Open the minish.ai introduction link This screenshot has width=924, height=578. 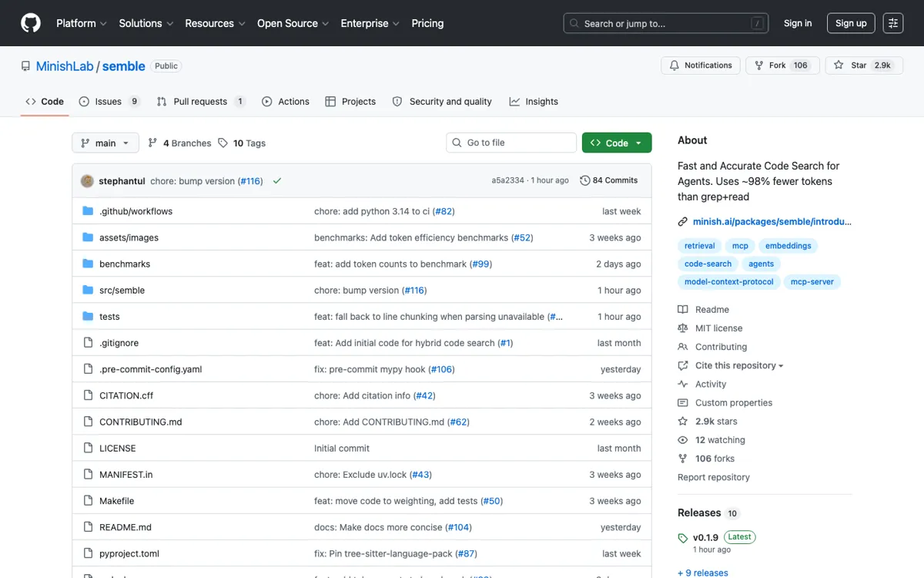(x=772, y=222)
